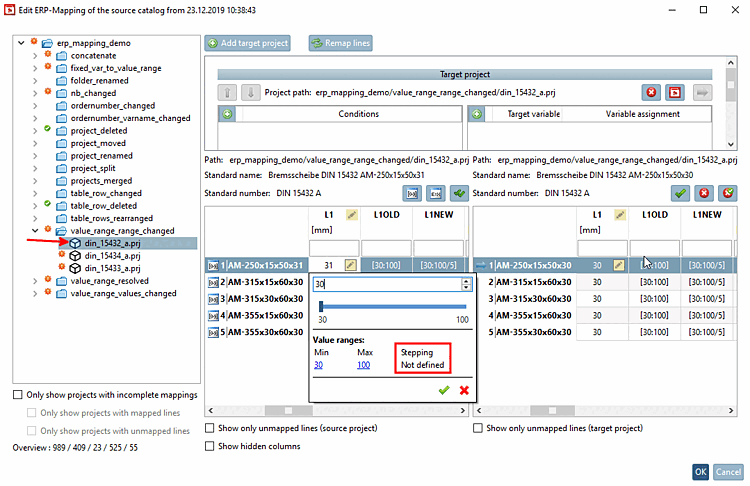Click row icon of source line AM-315x30x60x30
750x486 pixels.
213,299
